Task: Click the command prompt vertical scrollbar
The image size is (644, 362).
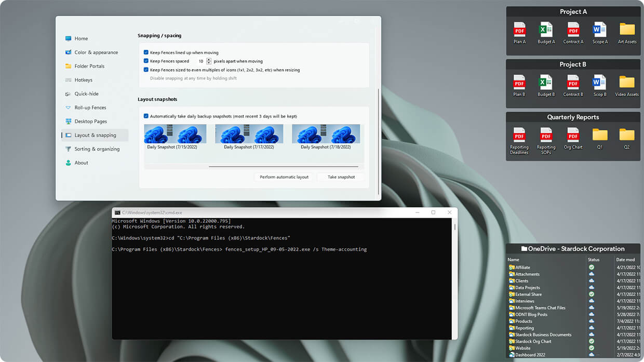Action: 455,227
